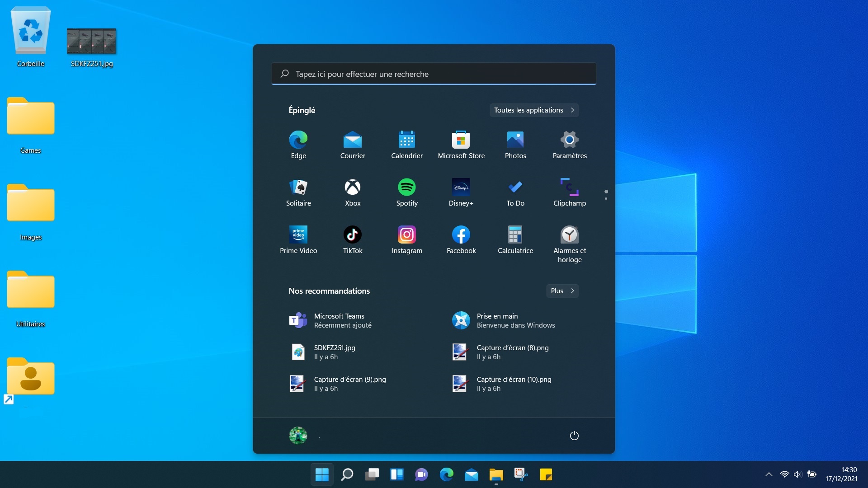Image resolution: width=868 pixels, height=488 pixels.
Task: Open the Wi-Fi network tray icon
Action: coord(784,474)
